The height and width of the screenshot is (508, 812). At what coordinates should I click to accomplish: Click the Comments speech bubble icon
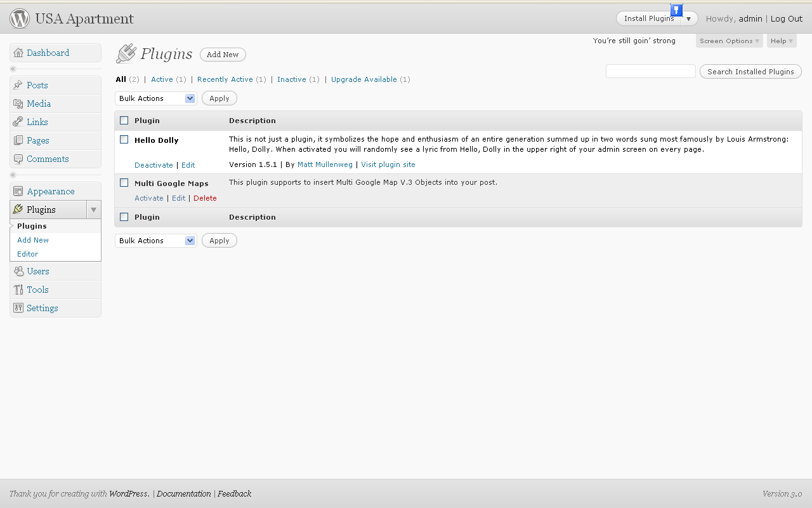pos(18,159)
